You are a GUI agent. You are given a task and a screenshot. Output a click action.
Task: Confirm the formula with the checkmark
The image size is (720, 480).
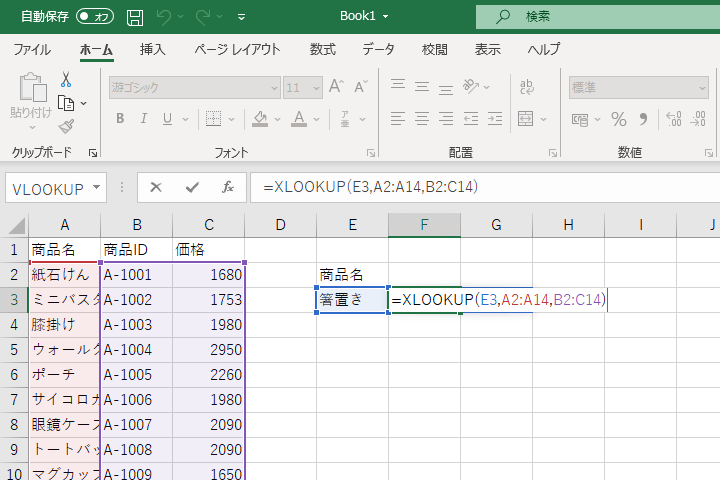click(192, 187)
